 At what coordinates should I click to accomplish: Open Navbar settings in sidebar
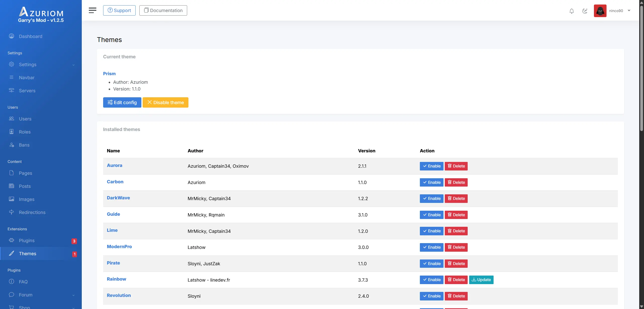click(26, 77)
